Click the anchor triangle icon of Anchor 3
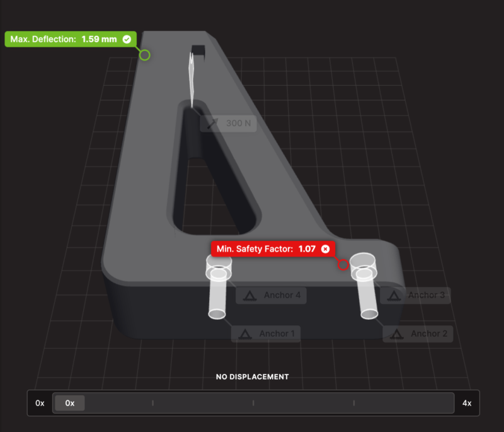 [394, 296]
